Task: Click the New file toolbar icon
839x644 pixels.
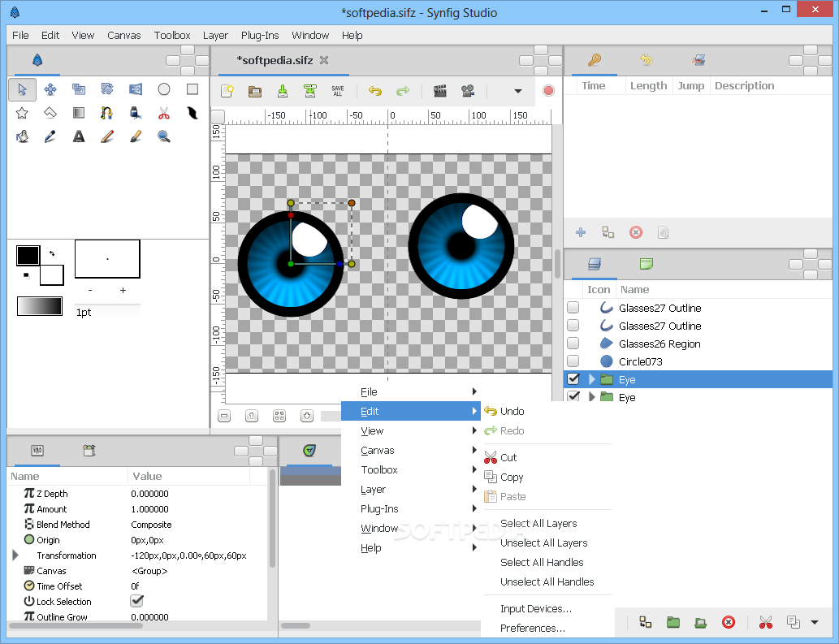Action: 227,91
